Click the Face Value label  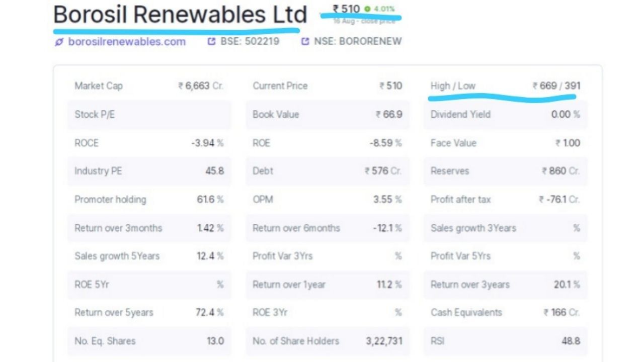453,143
